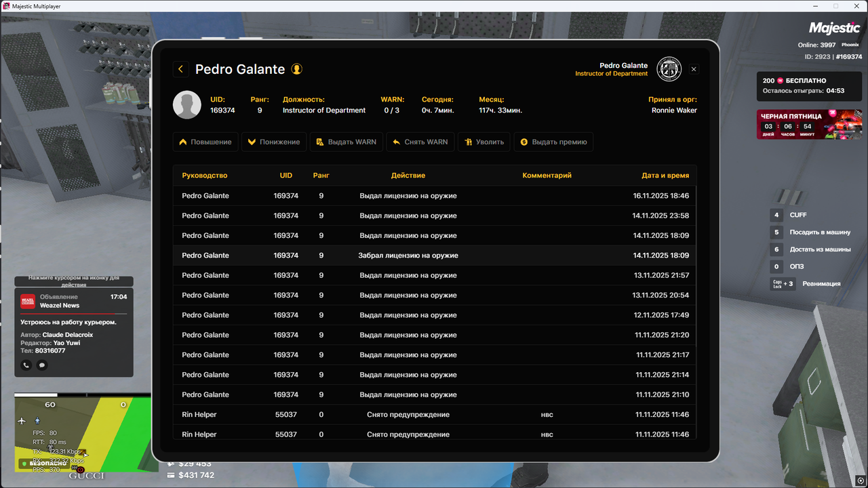Click the Выдать премию bonus button
Image resolution: width=868 pixels, height=488 pixels.
click(553, 142)
